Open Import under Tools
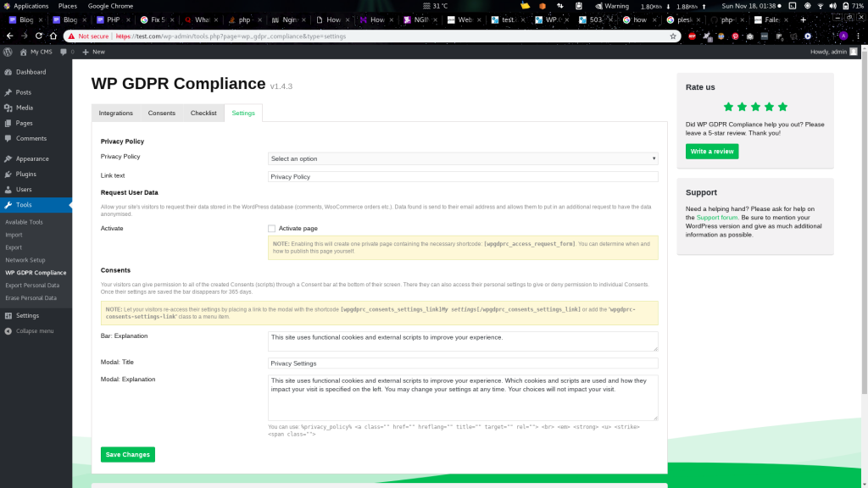Image resolution: width=868 pixels, height=488 pixels. click(14, 236)
